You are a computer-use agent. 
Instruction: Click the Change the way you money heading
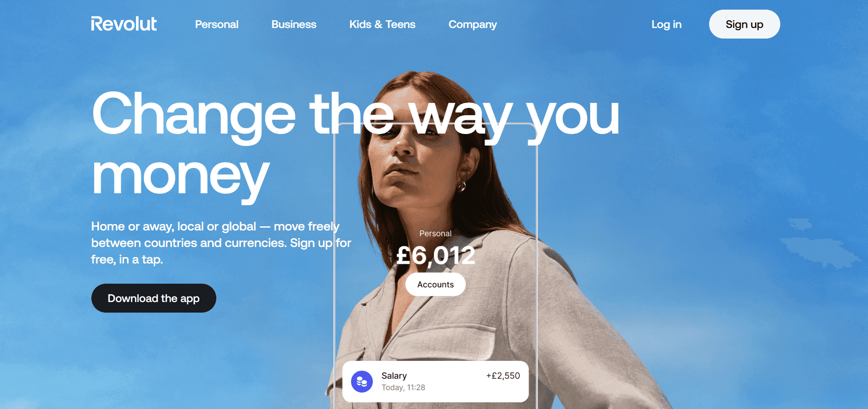point(356,145)
